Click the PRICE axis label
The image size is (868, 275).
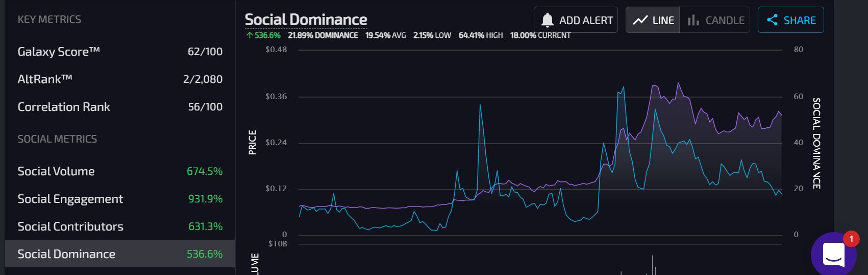coord(252,142)
